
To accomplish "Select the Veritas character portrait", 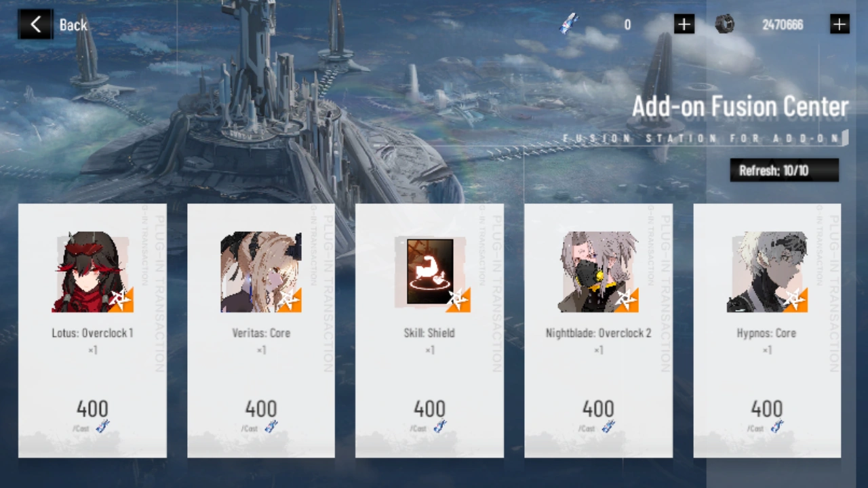I will click(x=261, y=272).
